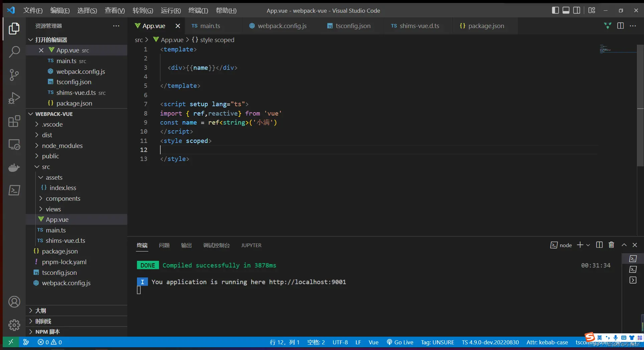Click Tag: UNSURE in status bar

[x=438, y=342]
